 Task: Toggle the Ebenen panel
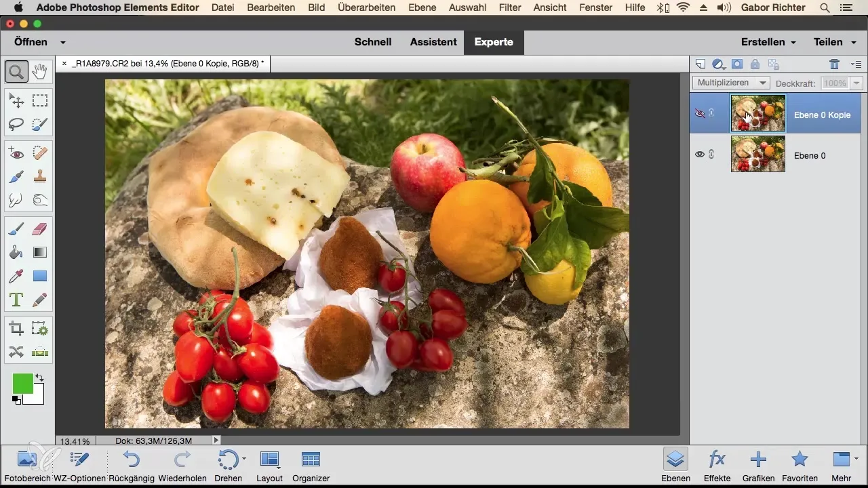pos(675,465)
